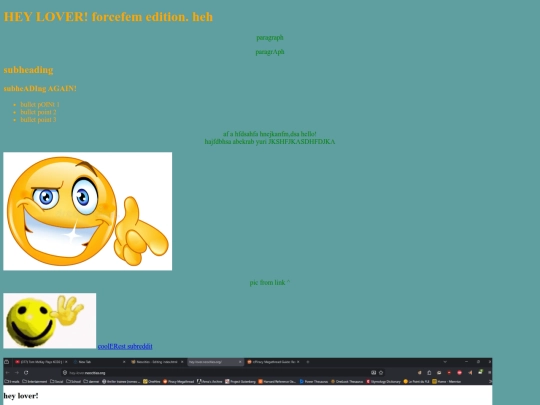Click the back arrow in embedded browser

(8, 373)
